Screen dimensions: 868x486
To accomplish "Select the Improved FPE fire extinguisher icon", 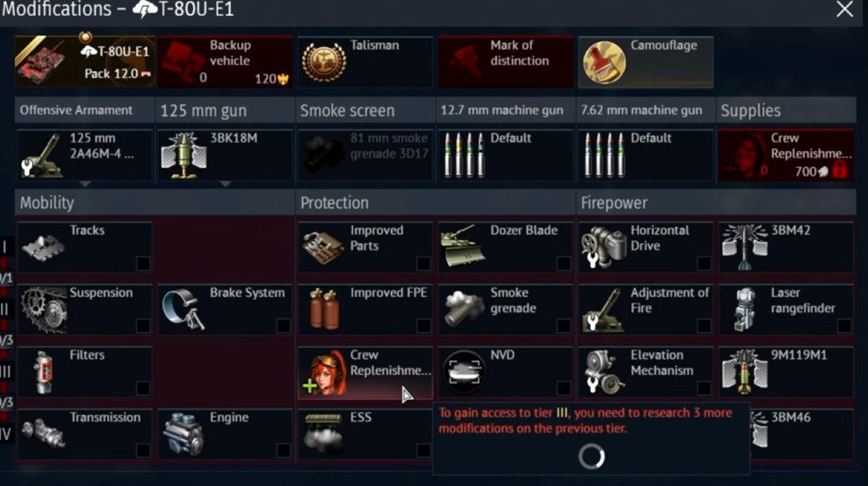I will click(x=324, y=308).
